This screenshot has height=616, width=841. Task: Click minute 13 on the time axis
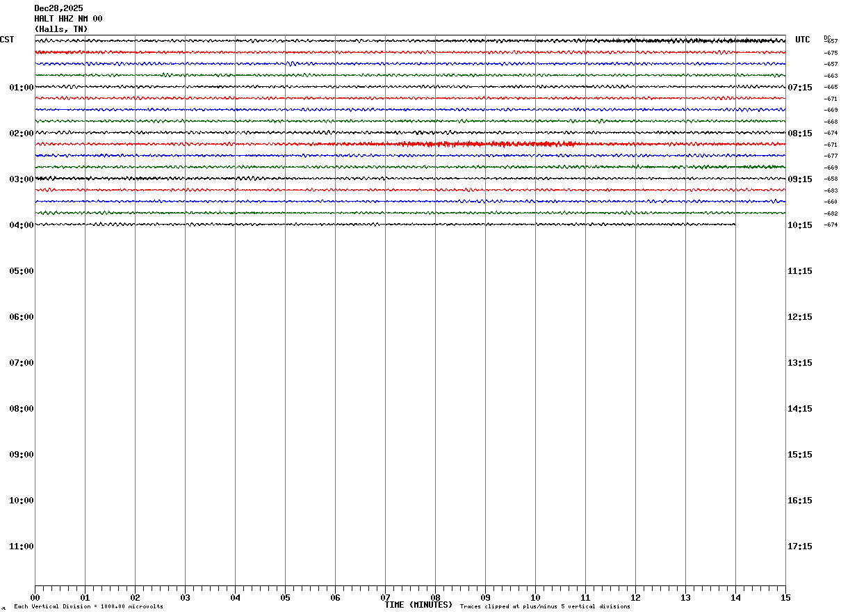[x=685, y=598]
